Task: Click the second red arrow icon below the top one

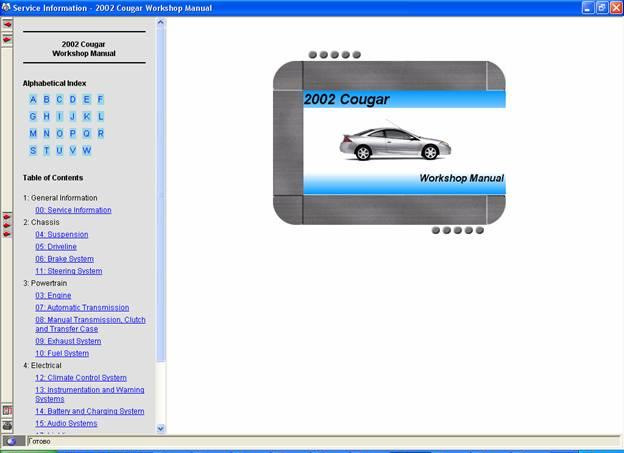Action: [x=7, y=40]
